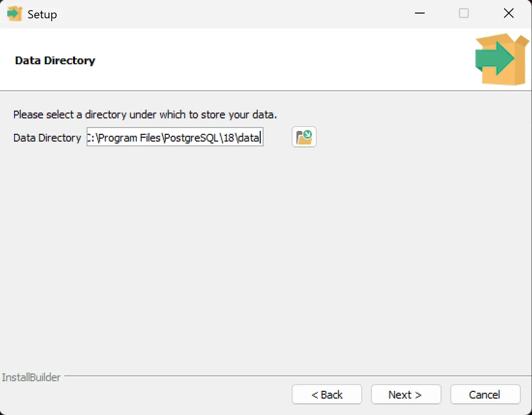Proceed by clicking Next
The height and width of the screenshot is (415, 532).
(x=406, y=394)
